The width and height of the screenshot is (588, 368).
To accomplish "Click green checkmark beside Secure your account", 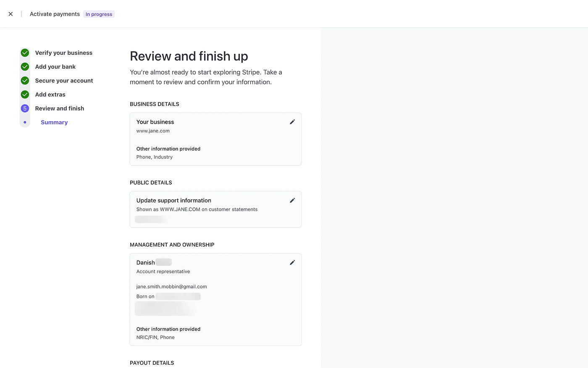I will (25, 80).
